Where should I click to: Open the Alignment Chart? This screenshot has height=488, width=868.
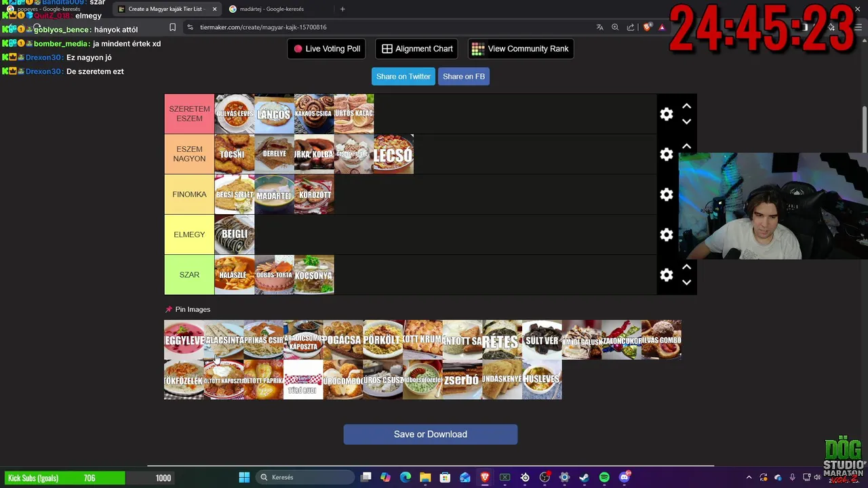pyautogui.click(x=417, y=49)
